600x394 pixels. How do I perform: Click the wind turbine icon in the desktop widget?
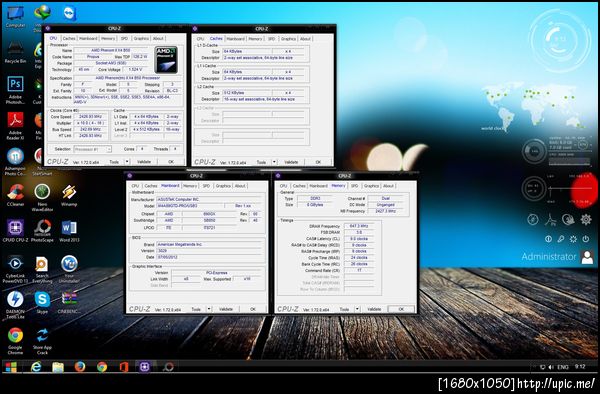(x=550, y=219)
